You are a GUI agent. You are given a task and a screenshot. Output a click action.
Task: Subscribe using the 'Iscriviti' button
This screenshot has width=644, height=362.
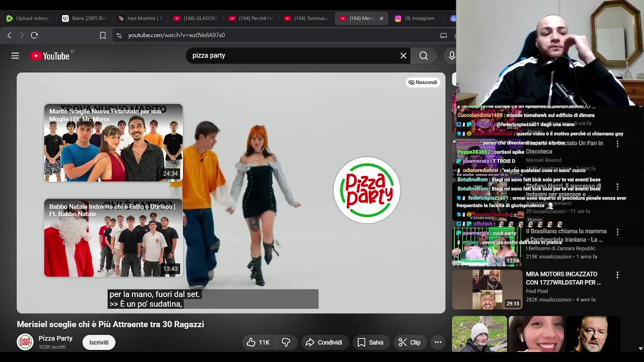tap(99, 342)
